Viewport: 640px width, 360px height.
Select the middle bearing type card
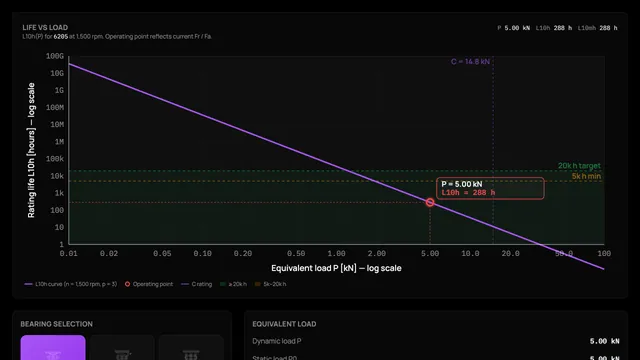122,348
